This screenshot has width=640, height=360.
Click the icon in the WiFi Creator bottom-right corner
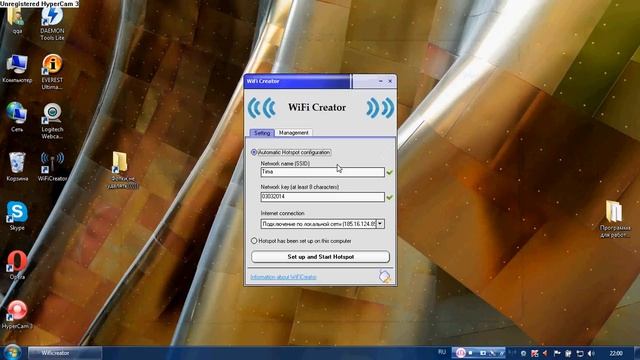[x=384, y=276]
